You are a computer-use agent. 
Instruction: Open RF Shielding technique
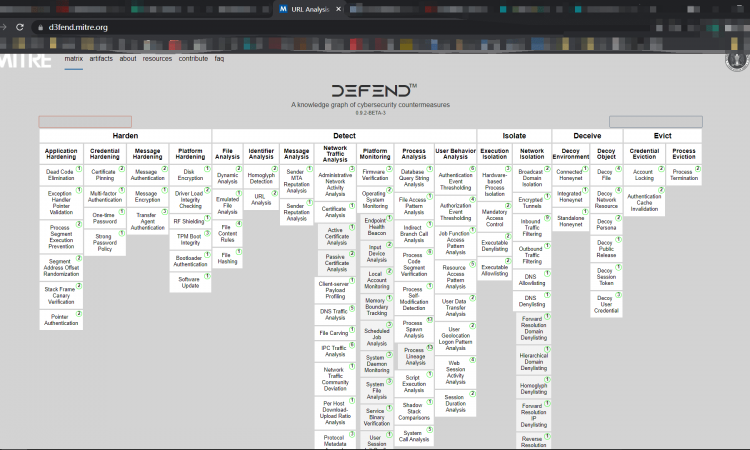click(190, 221)
